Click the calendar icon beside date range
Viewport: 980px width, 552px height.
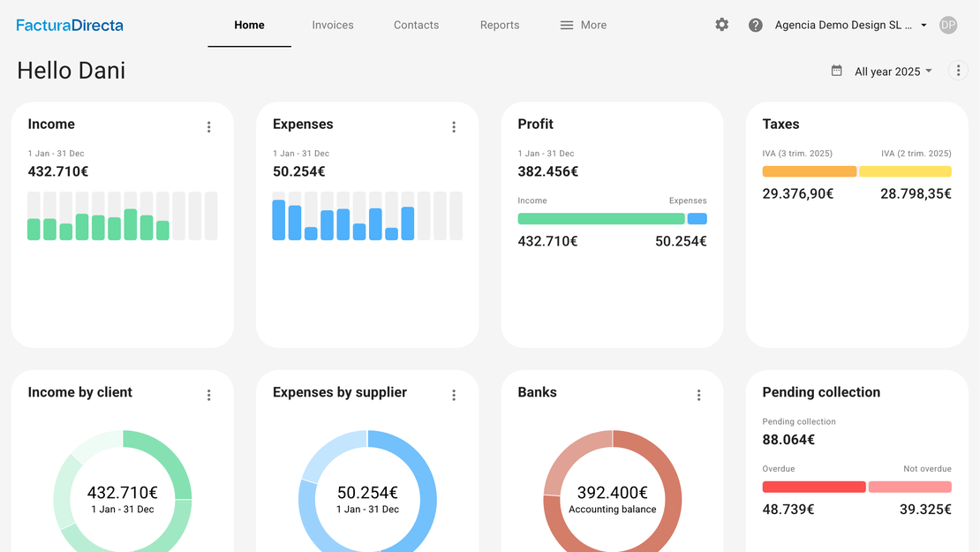point(836,71)
